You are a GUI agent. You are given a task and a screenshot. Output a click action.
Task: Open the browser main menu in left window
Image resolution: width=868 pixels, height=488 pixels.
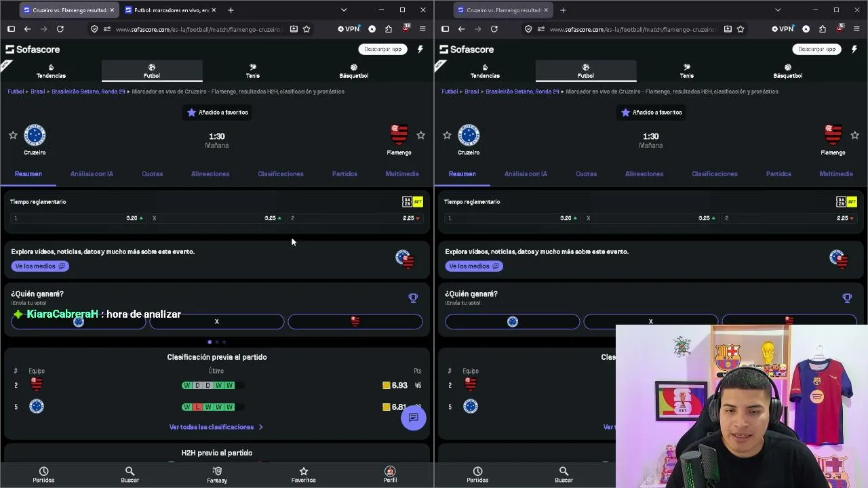(x=422, y=29)
